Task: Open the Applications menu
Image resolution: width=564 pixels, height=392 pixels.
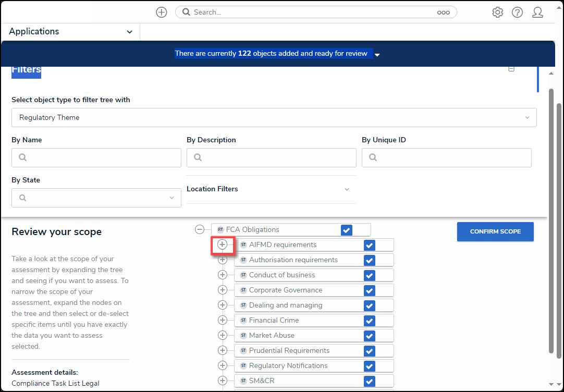Action: 70,32
